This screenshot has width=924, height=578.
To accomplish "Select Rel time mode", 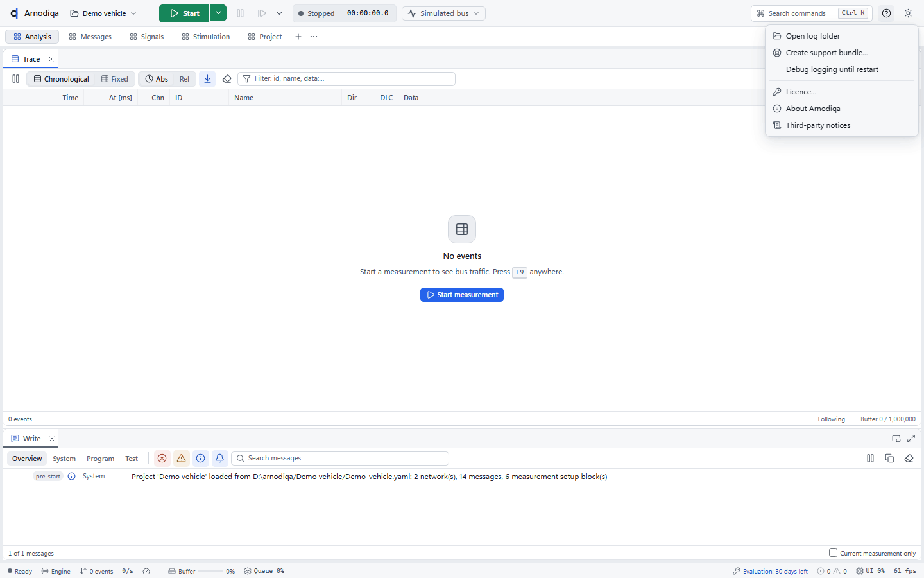I will pyautogui.click(x=184, y=79).
